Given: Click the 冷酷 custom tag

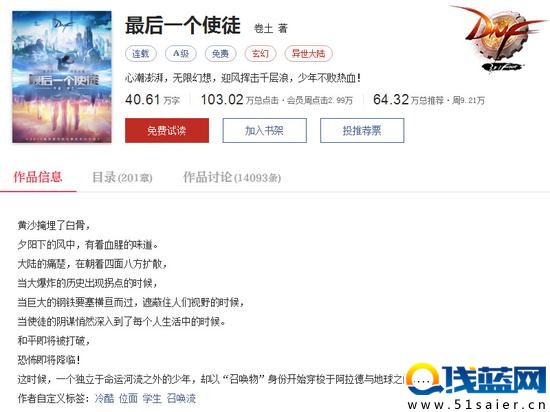Looking at the screenshot, I should point(104,398).
